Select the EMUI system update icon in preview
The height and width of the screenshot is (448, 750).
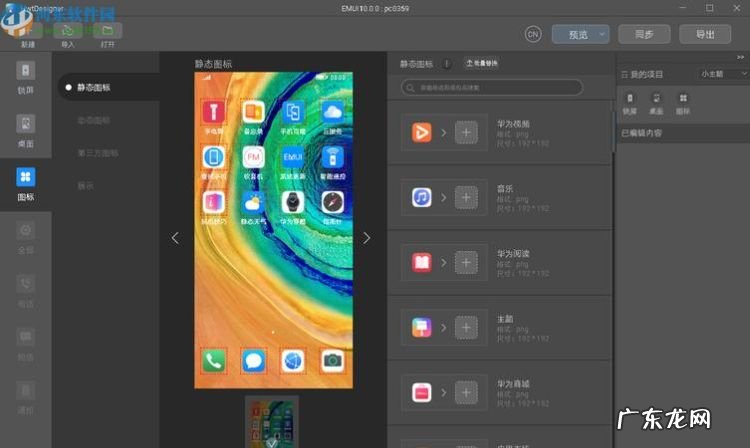pos(293,158)
